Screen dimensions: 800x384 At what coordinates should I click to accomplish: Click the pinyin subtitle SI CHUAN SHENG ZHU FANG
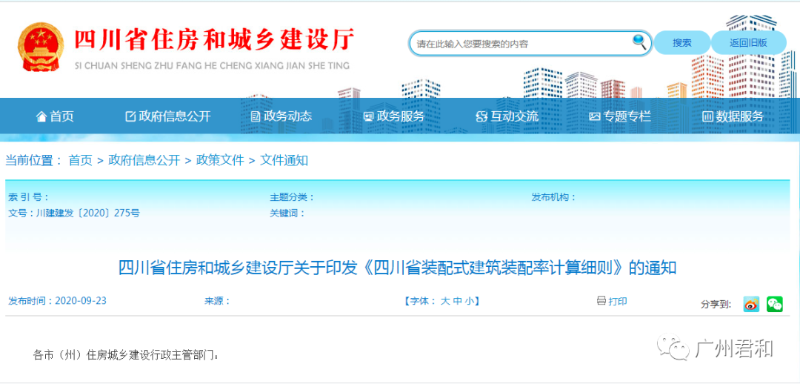212,66
